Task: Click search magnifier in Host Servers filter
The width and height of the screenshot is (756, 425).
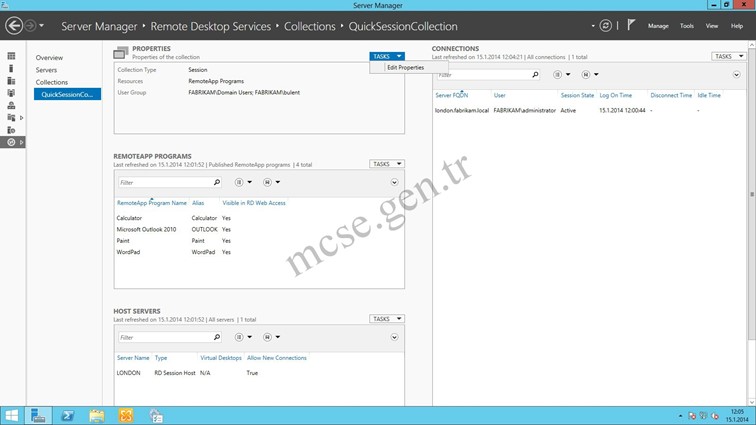Action: 217,337
